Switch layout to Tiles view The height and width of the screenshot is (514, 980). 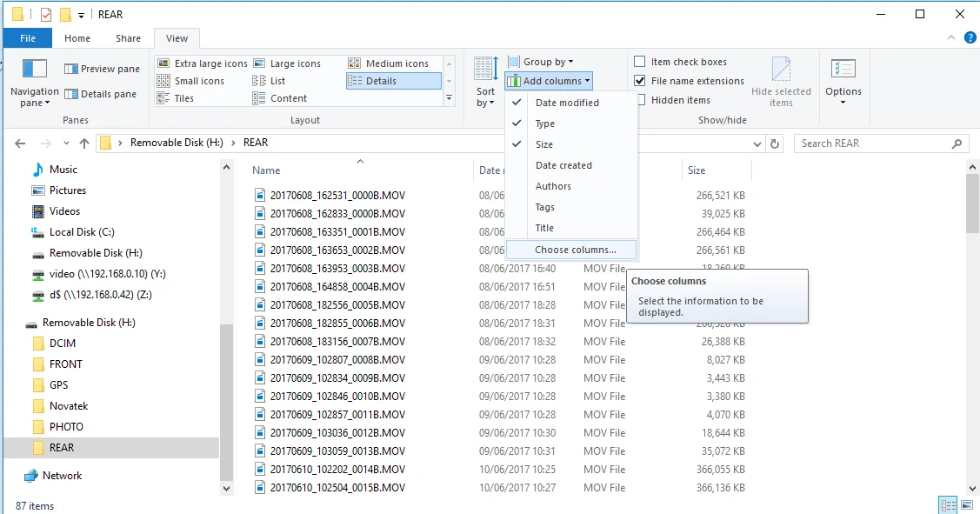[176, 98]
